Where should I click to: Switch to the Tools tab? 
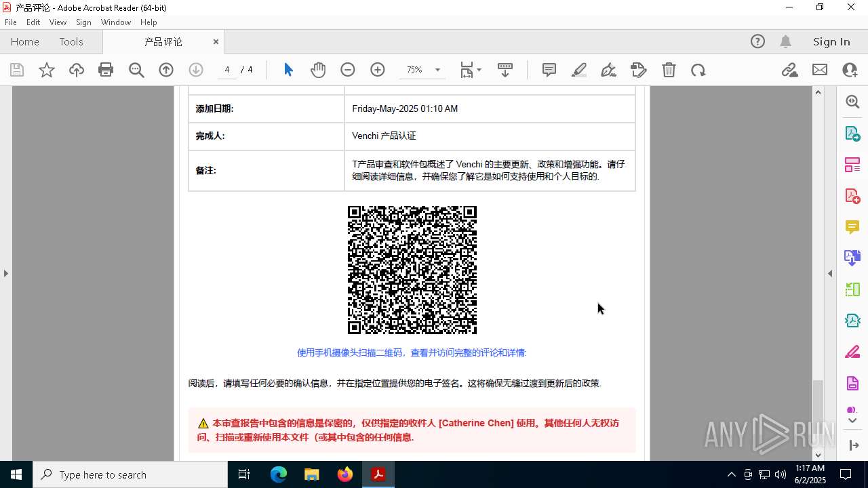(x=71, y=41)
